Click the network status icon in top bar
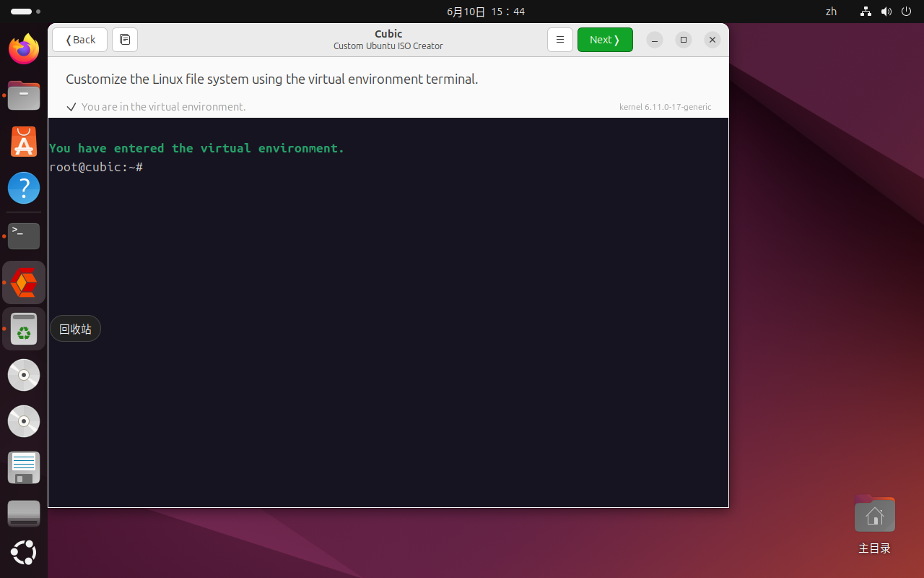The height and width of the screenshot is (578, 924). pyautogui.click(x=866, y=12)
